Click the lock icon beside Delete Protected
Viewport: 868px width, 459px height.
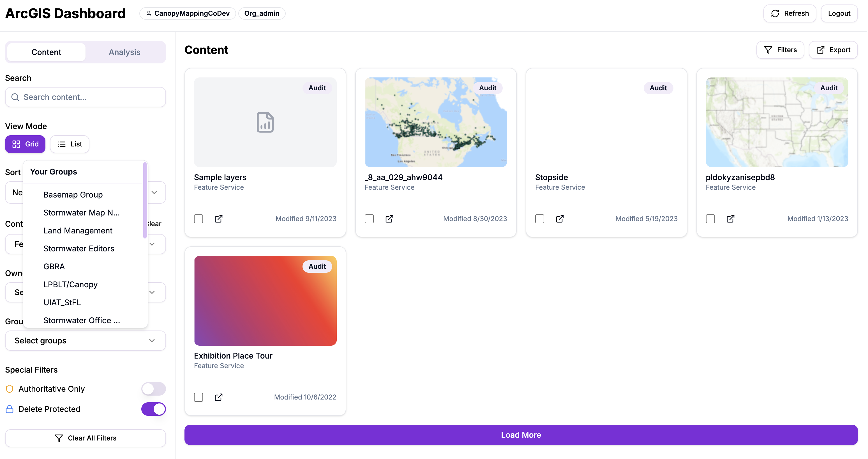click(x=10, y=409)
